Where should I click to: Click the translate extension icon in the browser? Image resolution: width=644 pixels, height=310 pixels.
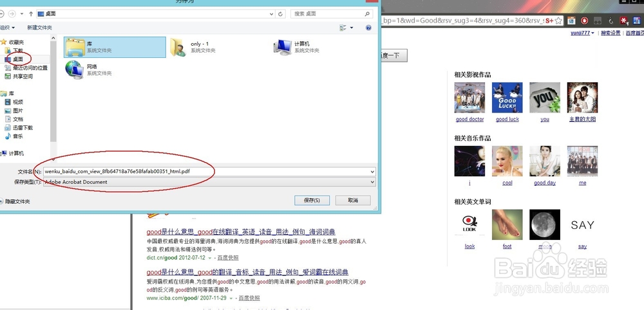[571, 21]
